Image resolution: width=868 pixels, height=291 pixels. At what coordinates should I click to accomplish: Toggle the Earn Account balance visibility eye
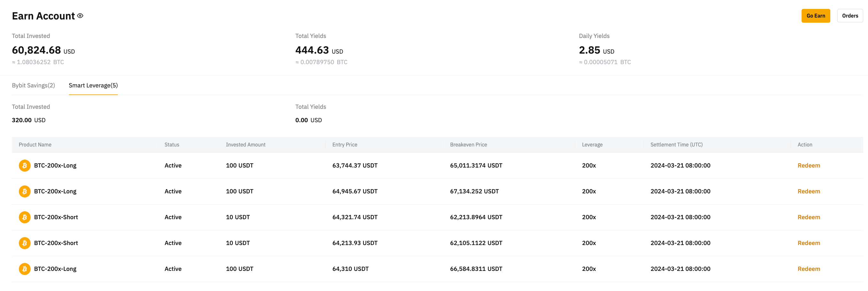click(80, 16)
